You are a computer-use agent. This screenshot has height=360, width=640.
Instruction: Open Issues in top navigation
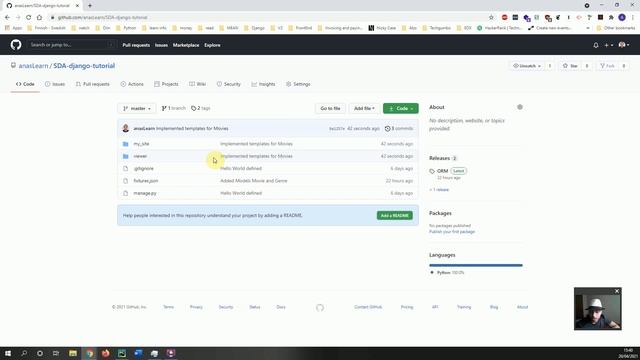(161, 45)
